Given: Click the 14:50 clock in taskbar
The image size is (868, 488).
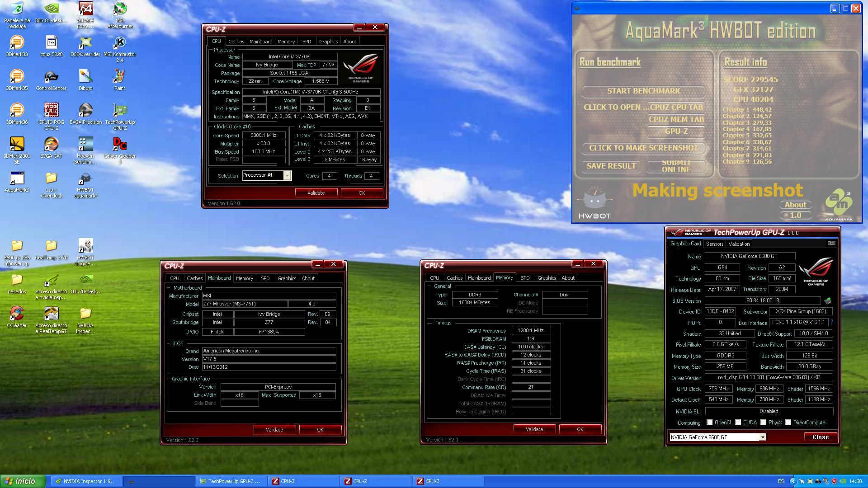Looking at the screenshot, I should (x=855, y=481).
